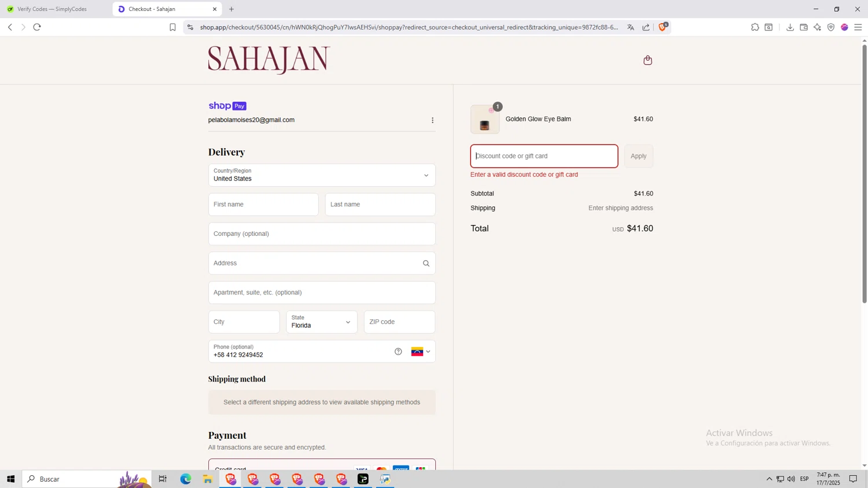View site information icon in address bar

pos(190,27)
